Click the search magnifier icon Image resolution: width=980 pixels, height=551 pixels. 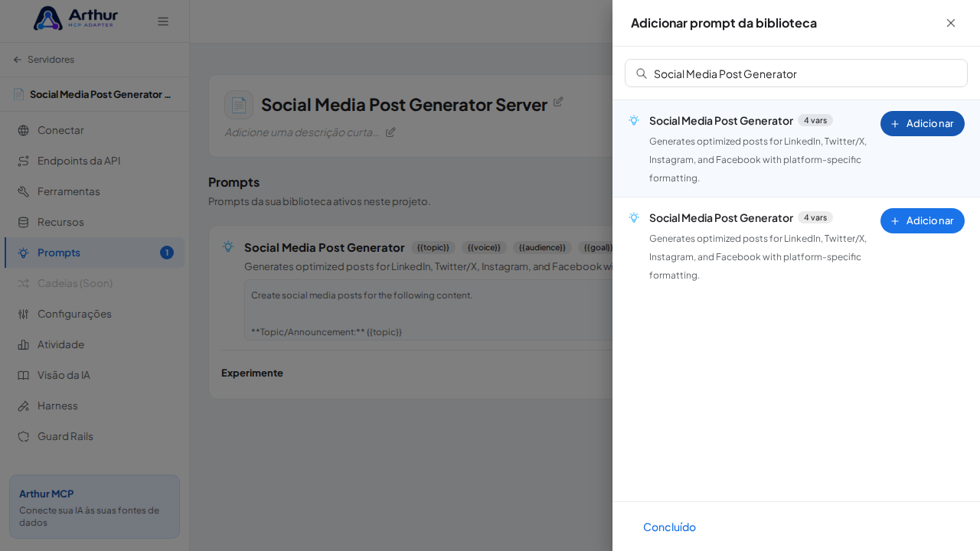642,73
